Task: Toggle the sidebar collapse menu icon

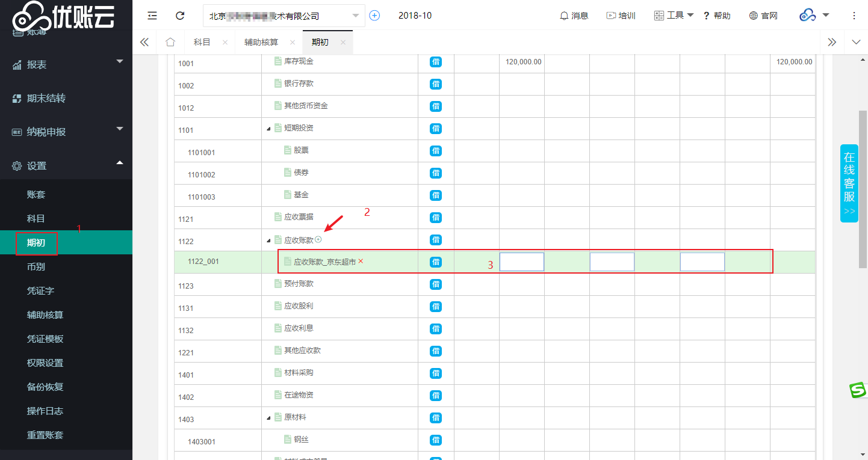Action: tap(152, 16)
